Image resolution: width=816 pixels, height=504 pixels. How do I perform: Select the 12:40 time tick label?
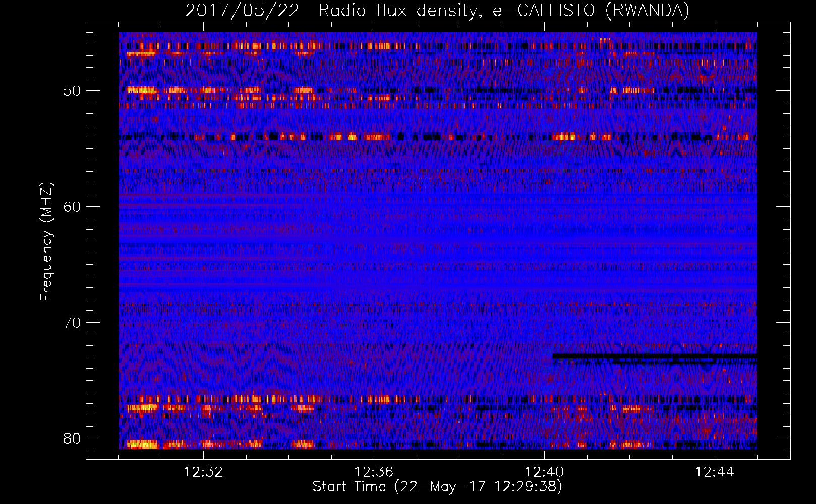(x=544, y=472)
